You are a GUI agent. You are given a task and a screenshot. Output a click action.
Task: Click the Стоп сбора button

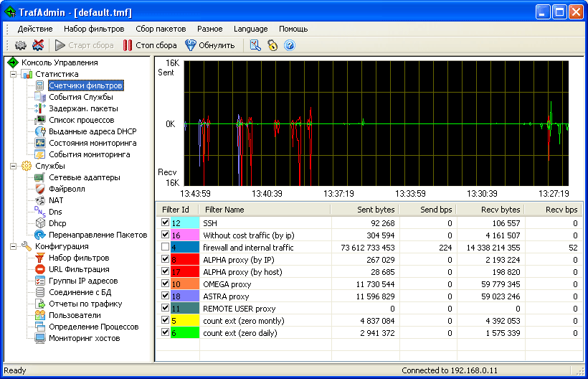click(149, 45)
